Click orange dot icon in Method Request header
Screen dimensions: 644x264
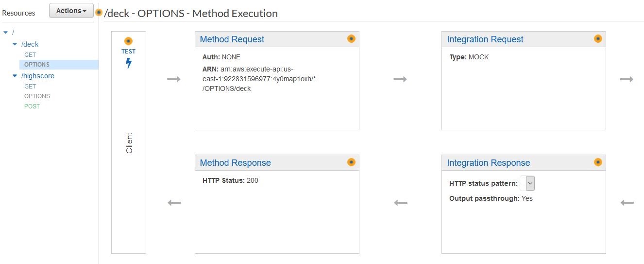tap(351, 39)
